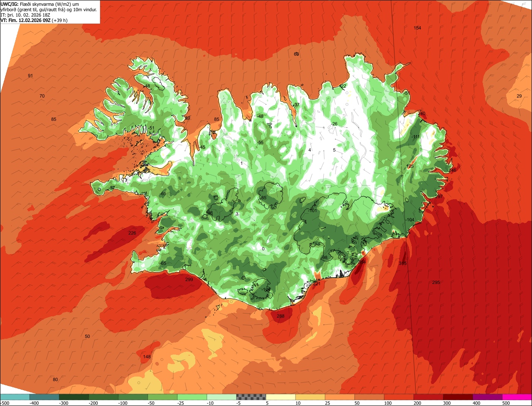
Task: Click the map value '-26' in the northeast interior
Action: tap(334, 124)
